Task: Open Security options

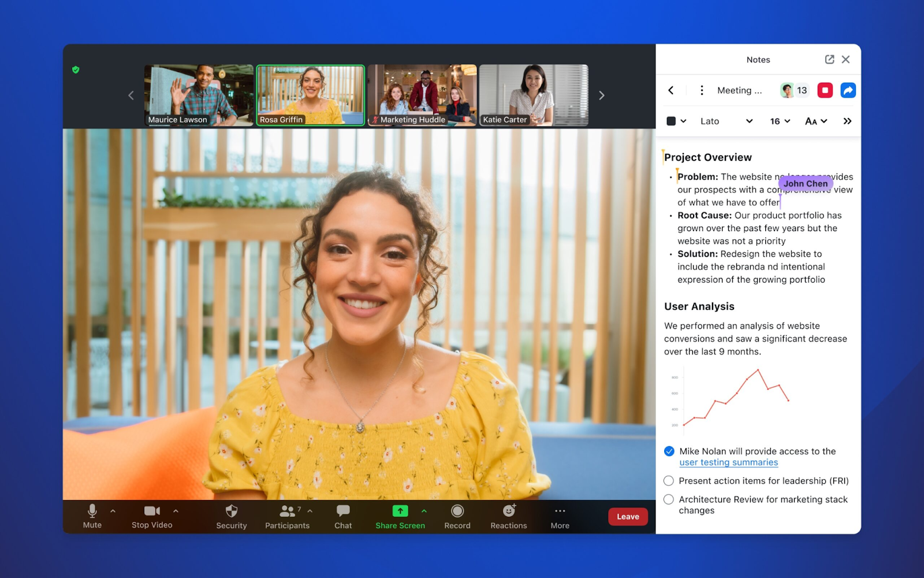Action: [x=231, y=516]
